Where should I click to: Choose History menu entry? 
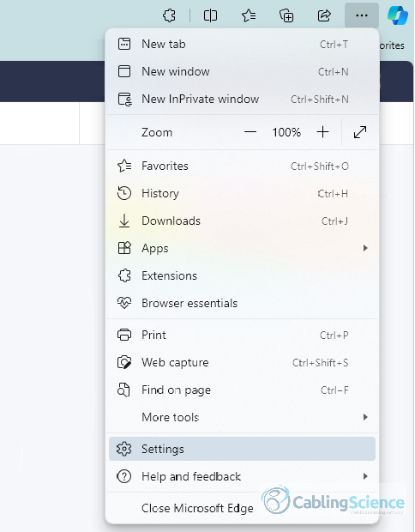(x=242, y=193)
